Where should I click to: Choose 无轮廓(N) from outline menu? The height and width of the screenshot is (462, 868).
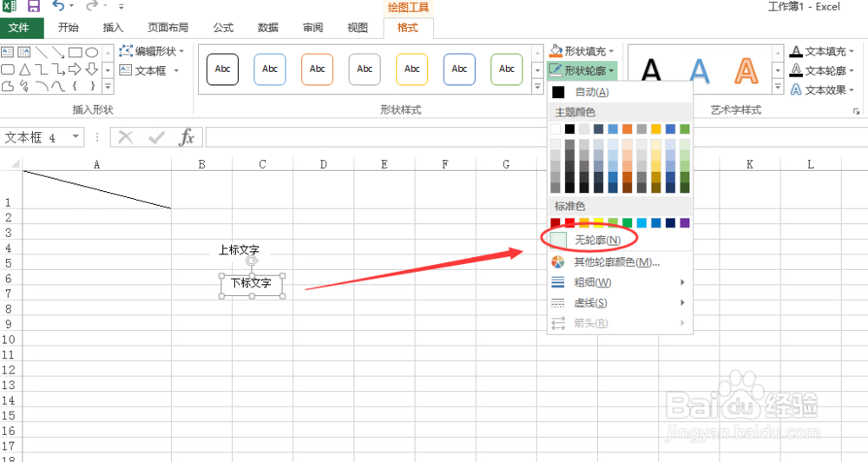pyautogui.click(x=619, y=240)
